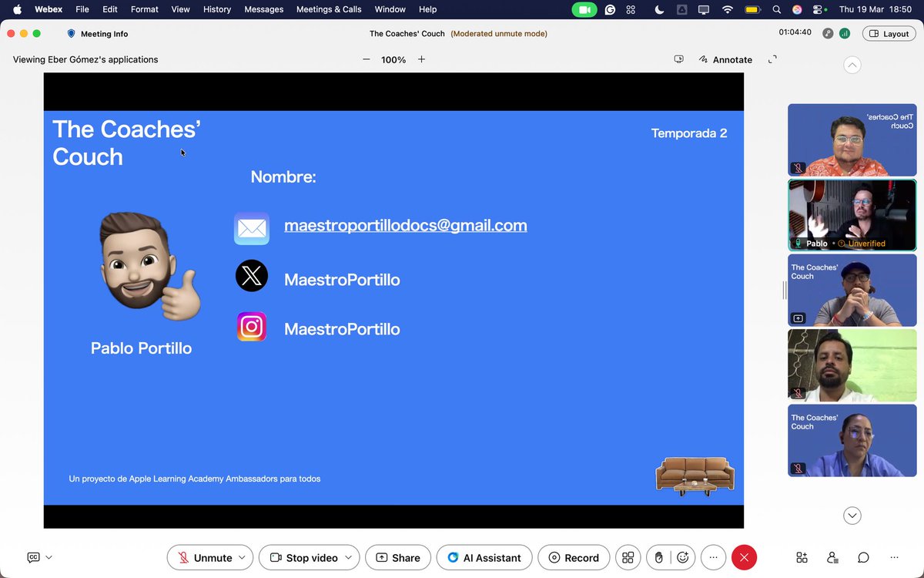This screenshot has height=578, width=924.
Task: Start recording with Record button
Action: [574, 558]
